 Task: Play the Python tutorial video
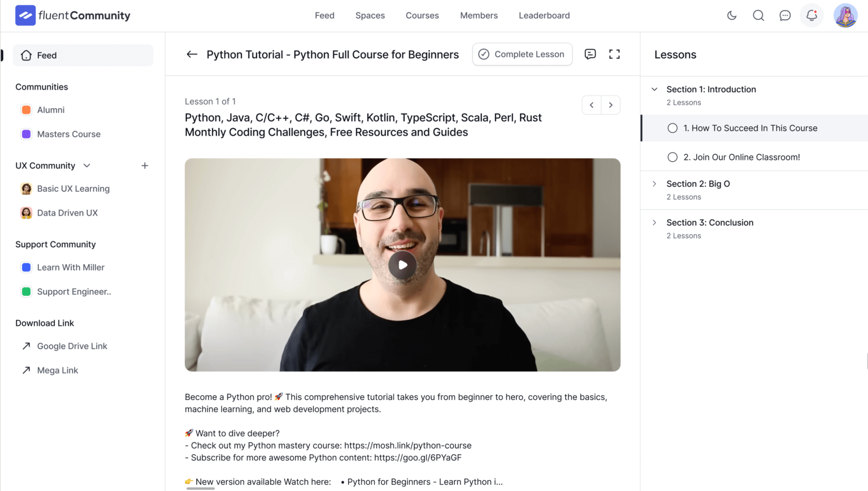402,264
